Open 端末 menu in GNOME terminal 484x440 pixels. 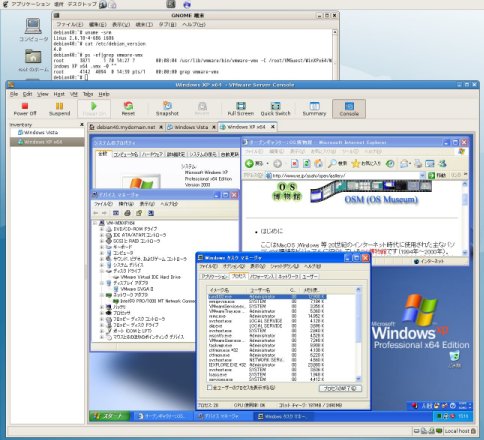pos(144,24)
